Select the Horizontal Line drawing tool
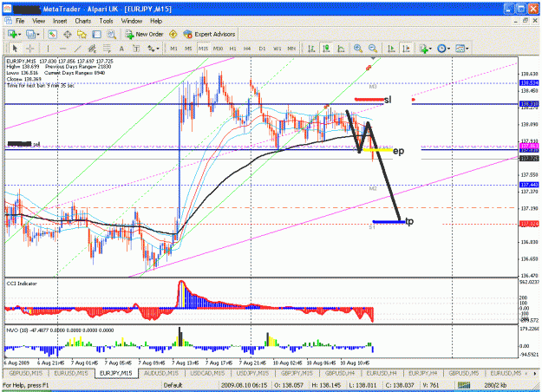542x392 pixels. [x=63, y=49]
